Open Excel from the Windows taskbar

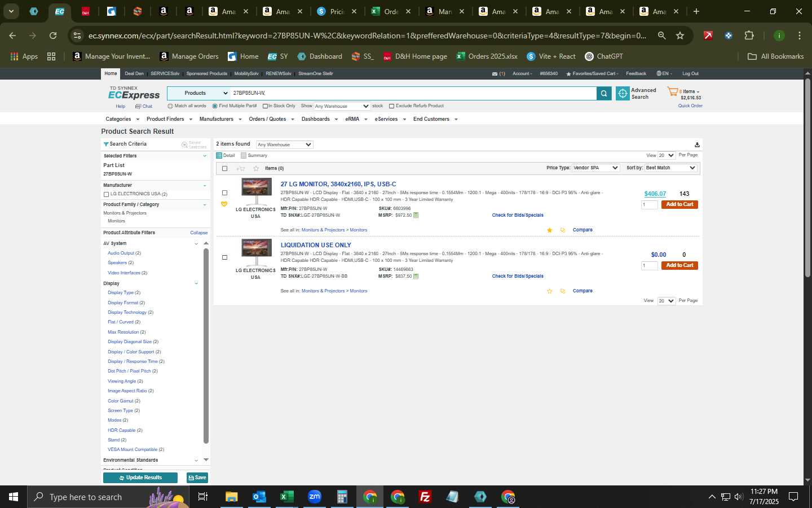click(x=286, y=497)
